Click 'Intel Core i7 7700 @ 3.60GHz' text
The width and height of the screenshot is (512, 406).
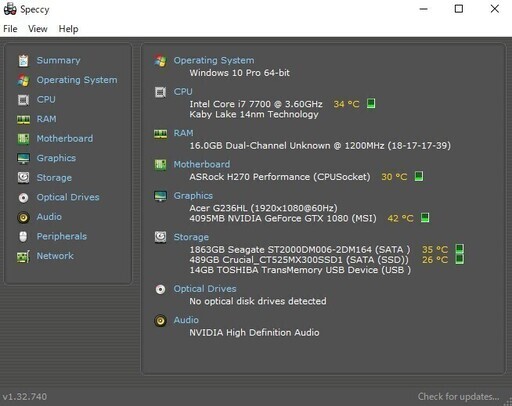click(256, 104)
